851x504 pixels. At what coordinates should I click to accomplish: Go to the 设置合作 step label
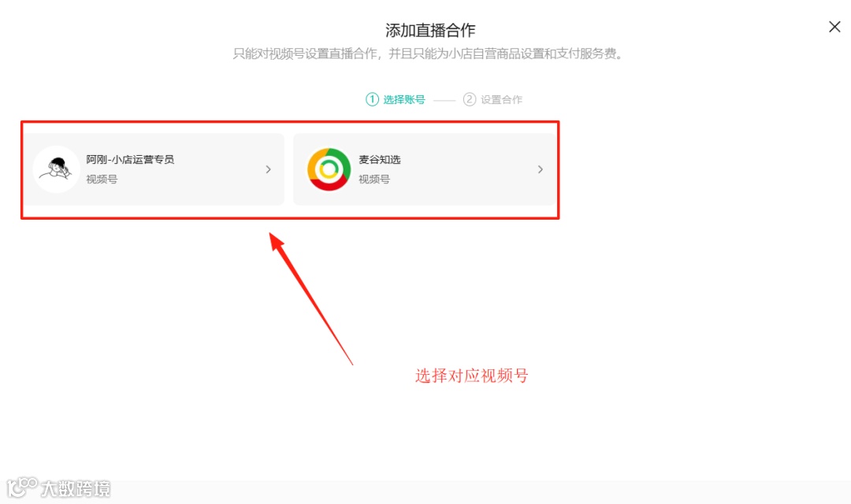(501, 99)
